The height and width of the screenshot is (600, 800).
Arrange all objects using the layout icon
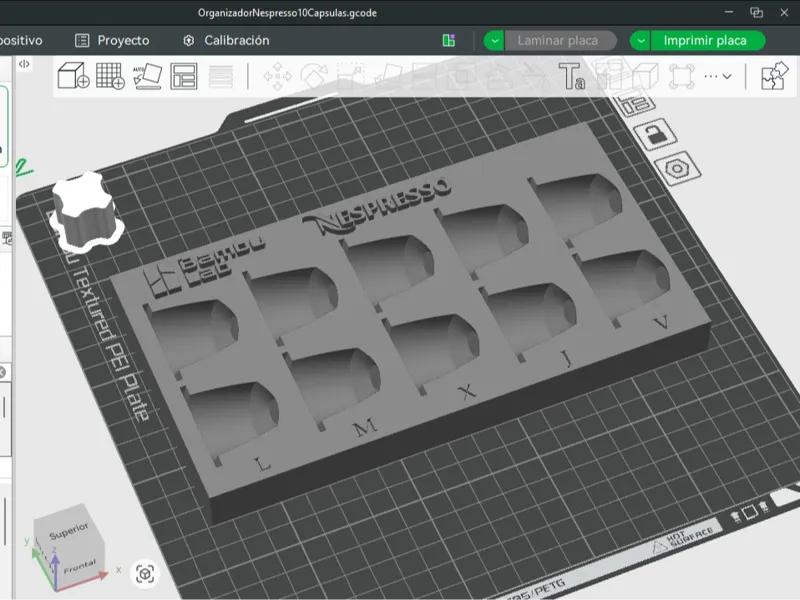coord(184,76)
